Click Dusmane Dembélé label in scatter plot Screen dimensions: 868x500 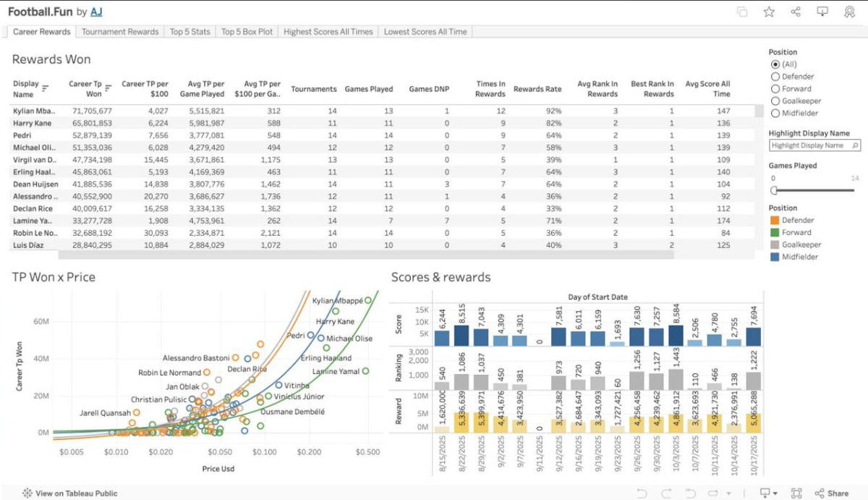click(x=292, y=411)
